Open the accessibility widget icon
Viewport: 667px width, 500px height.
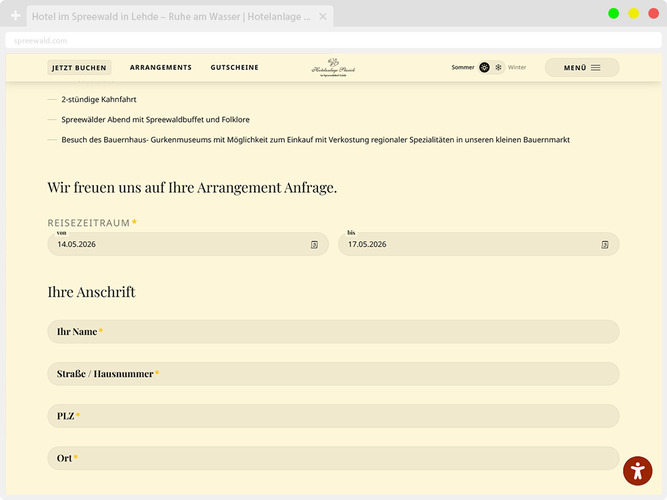click(637, 471)
